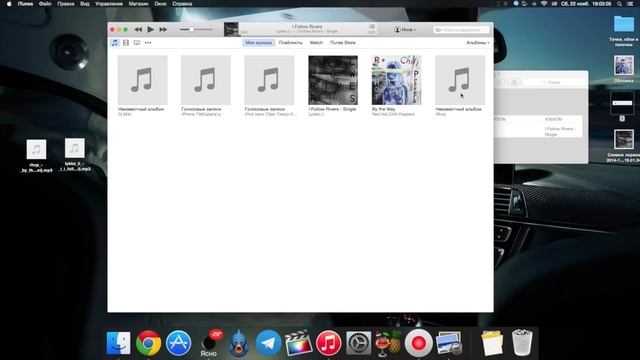The width and height of the screenshot is (640, 360).
Task: Open the I Follow Rivers - Single album
Action: (x=333, y=80)
